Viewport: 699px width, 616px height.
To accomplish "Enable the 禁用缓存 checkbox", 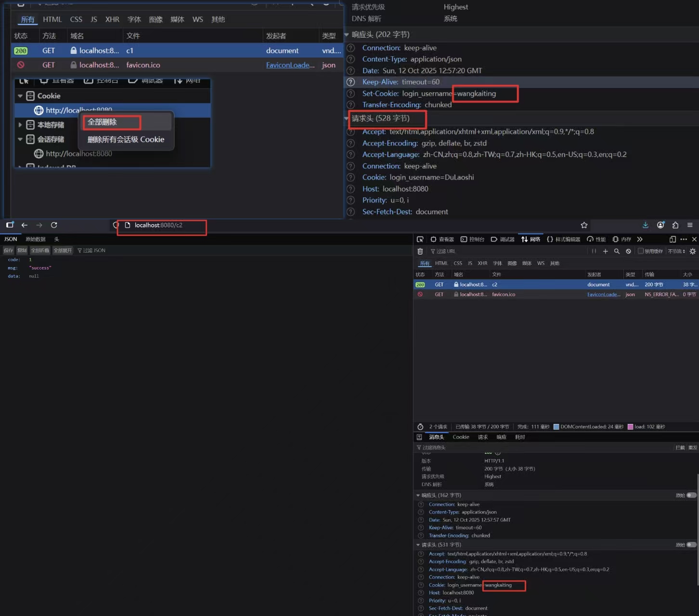I will click(x=641, y=251).
